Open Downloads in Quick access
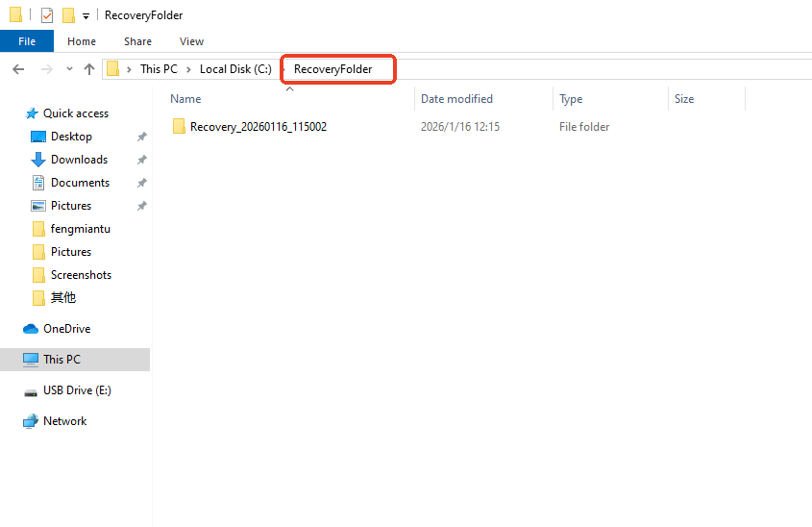This screenshot has height=527, width=812. click(79, 160)
